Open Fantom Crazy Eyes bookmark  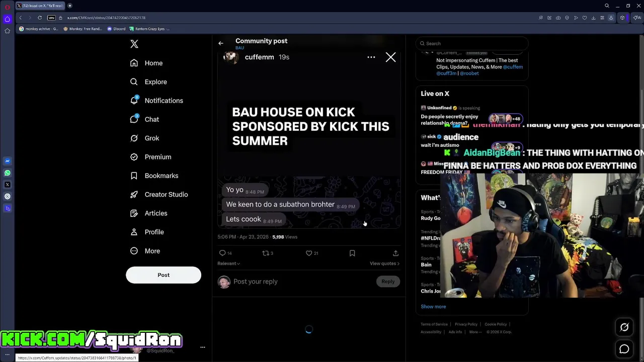pos(149,29)
